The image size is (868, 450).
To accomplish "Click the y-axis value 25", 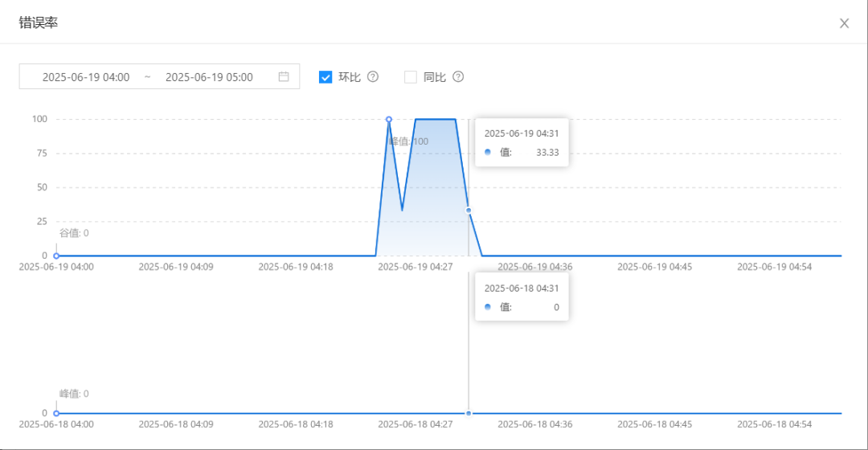I will 42,222.
